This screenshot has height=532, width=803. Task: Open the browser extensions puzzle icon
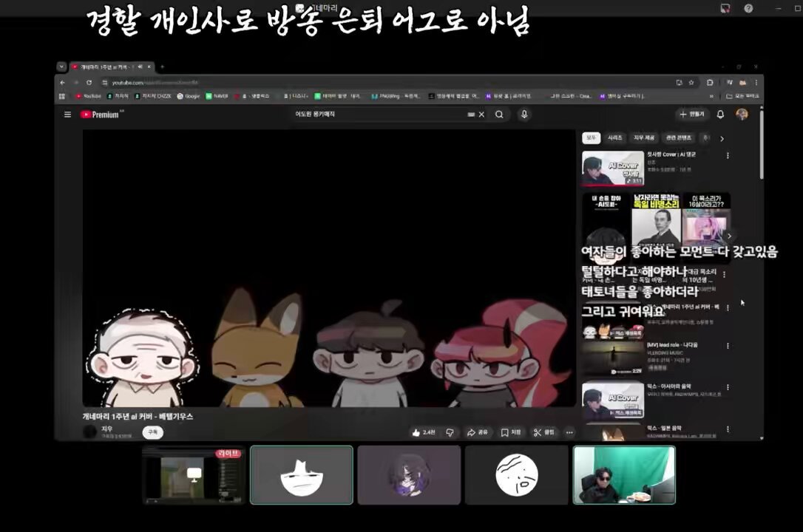click(x=710, y=82)
